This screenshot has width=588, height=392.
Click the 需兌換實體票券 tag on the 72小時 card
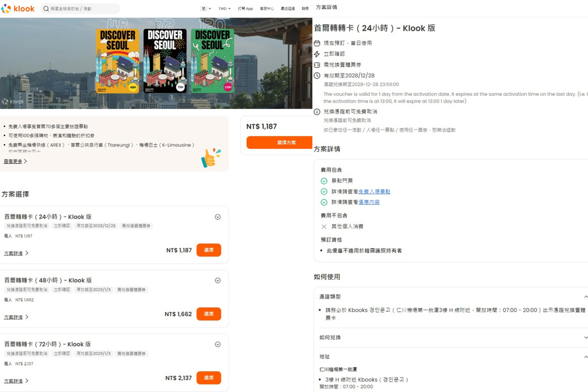click(131, 354)
